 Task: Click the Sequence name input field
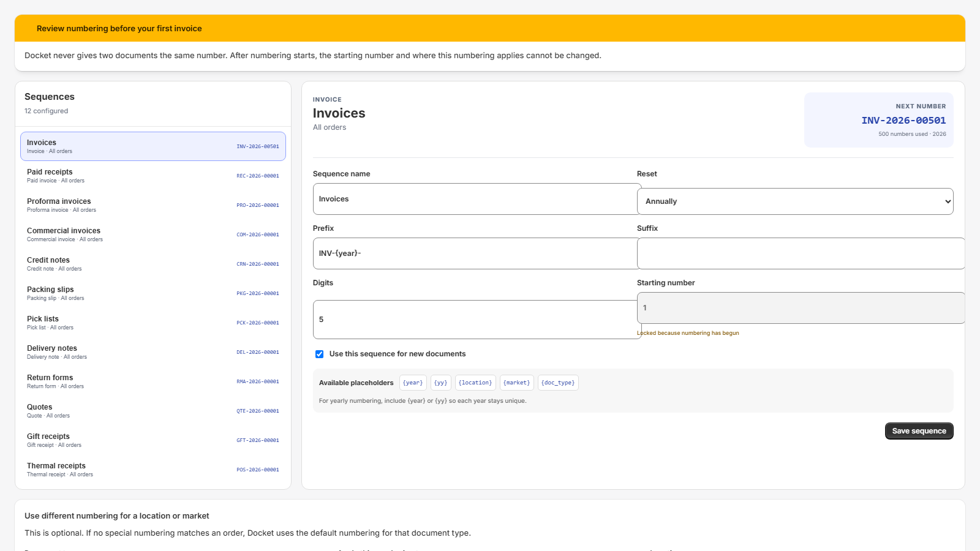477,199
